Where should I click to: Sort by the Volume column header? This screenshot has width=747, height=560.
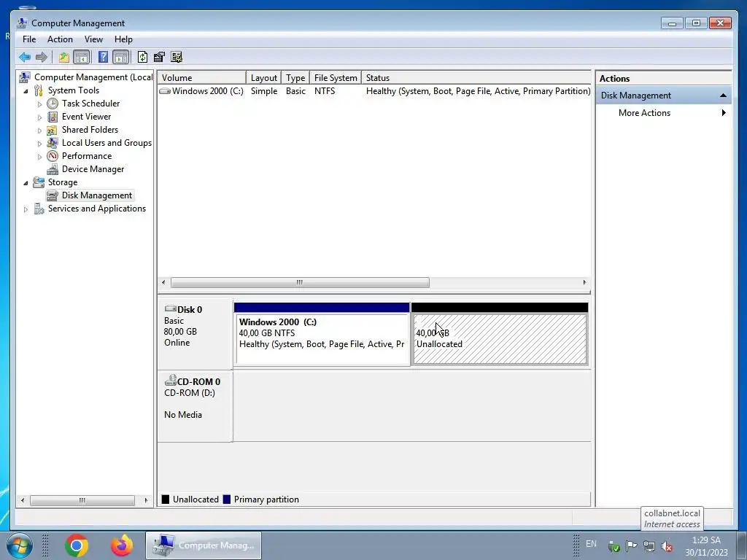pyautogui.click(x=202, y=77)
